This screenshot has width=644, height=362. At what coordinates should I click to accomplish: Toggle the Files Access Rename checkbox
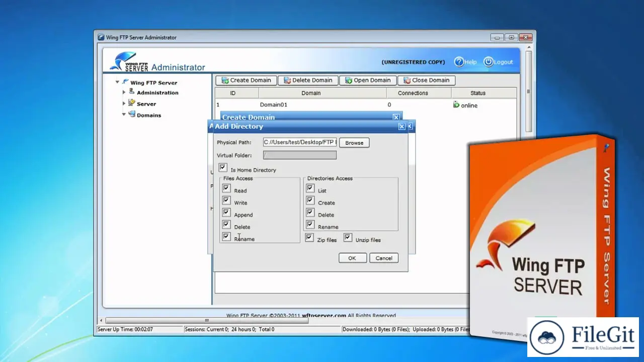226,236
